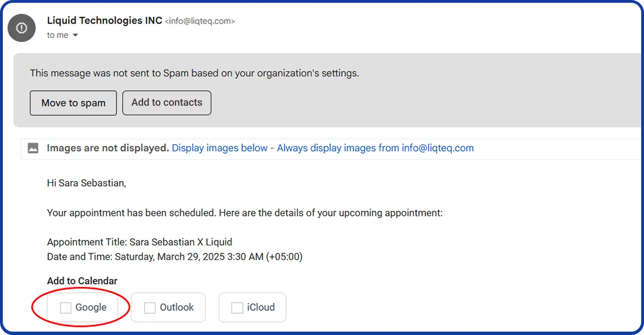Click the spam notice message text
The image size is (644, 335).
coord(195,73)
